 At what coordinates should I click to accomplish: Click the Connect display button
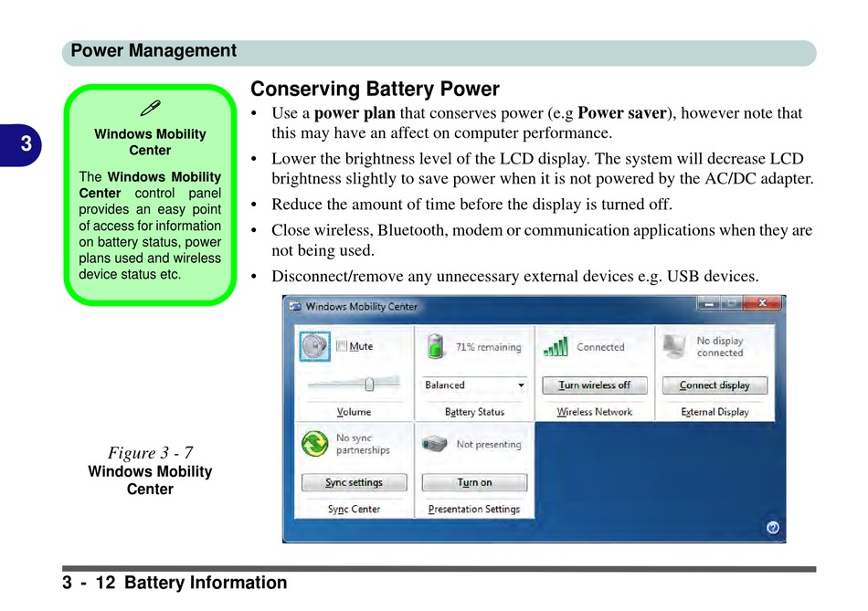pos(715,385)
